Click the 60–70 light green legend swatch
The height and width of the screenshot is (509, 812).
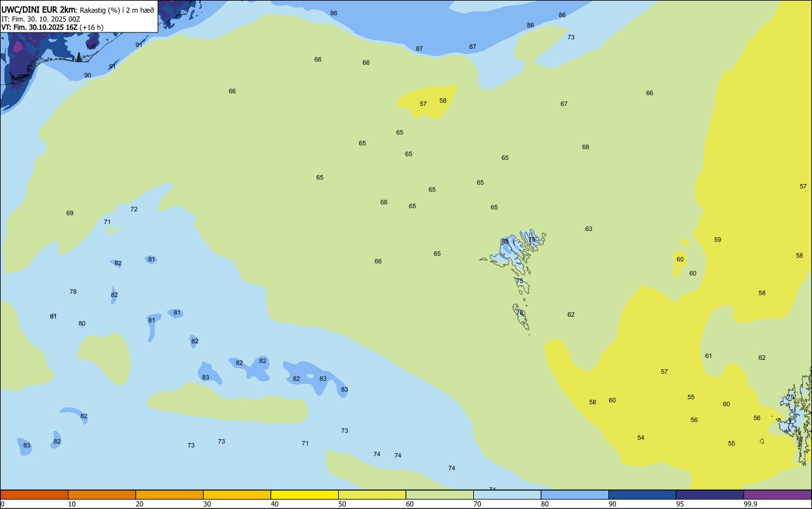[440, 494]
